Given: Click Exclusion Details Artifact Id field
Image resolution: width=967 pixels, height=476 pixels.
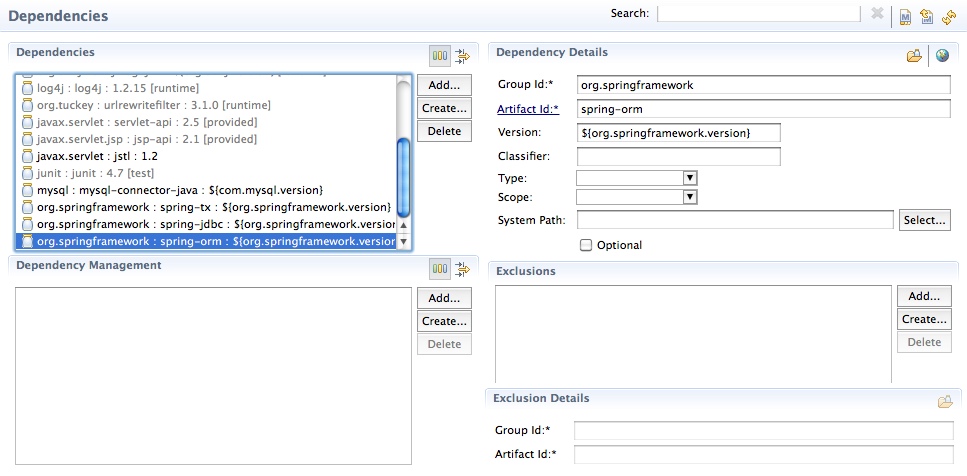Looking at the screenshot, I should [x=763, y=454].
